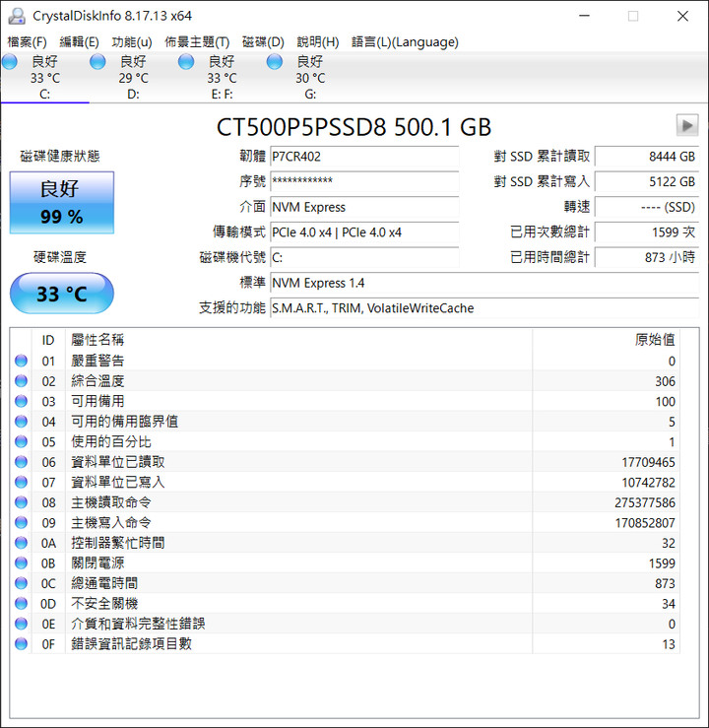709x728 pixels.
Task: Click the ID column header
Action: (x=48, y=340)
